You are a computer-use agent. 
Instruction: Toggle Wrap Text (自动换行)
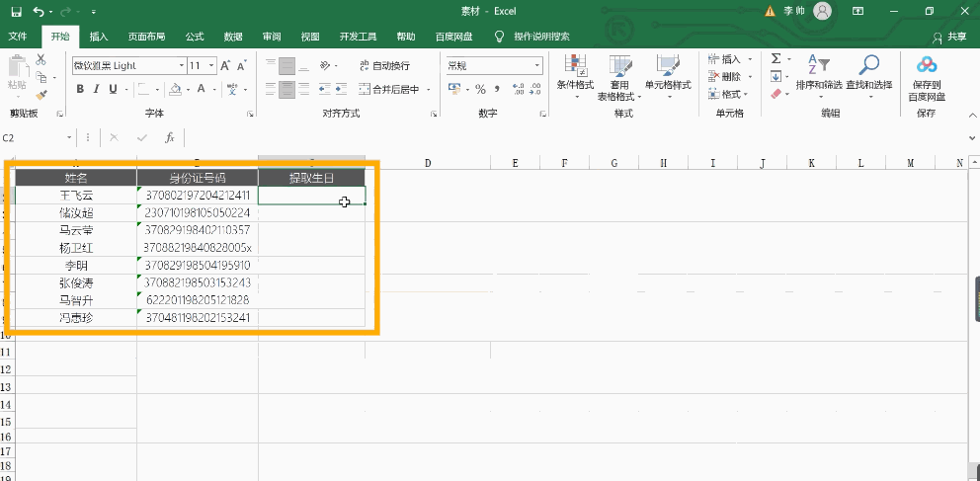click(x=385, y=65)
